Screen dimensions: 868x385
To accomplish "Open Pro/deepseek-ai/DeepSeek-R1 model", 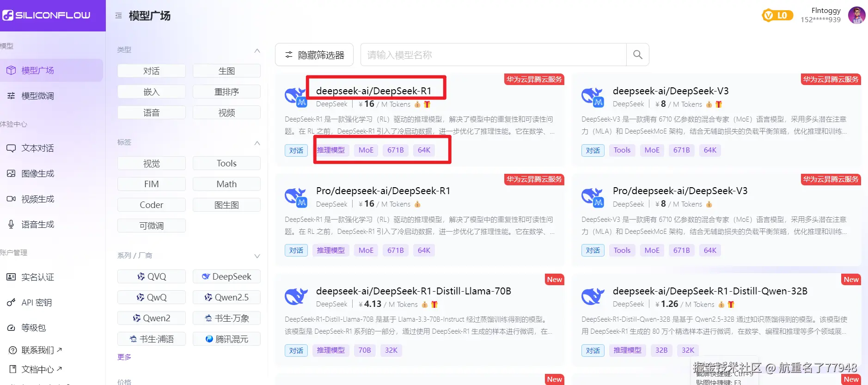I will (383, 191).
